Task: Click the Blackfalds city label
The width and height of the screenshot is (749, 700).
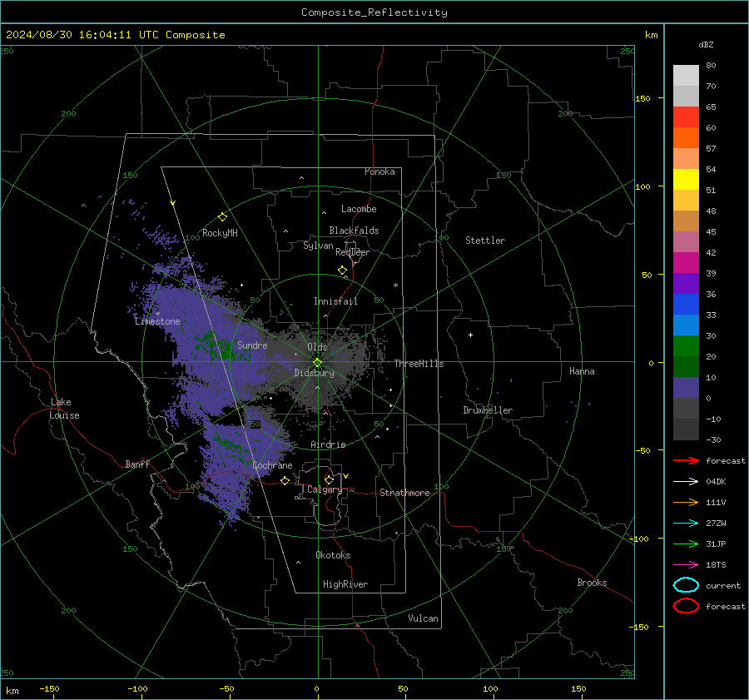Action: 354,231
